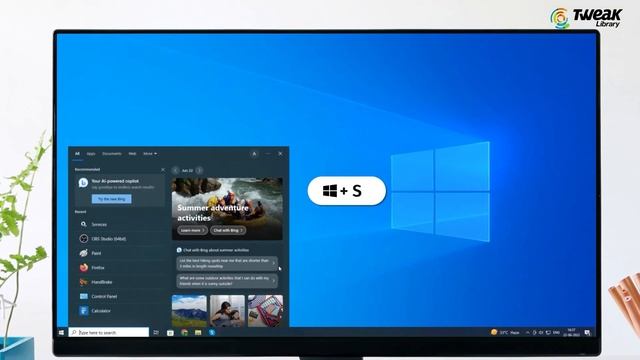Open Task View on the taskbar
Viewport: 640px width, 360px height.
[156, 333]
